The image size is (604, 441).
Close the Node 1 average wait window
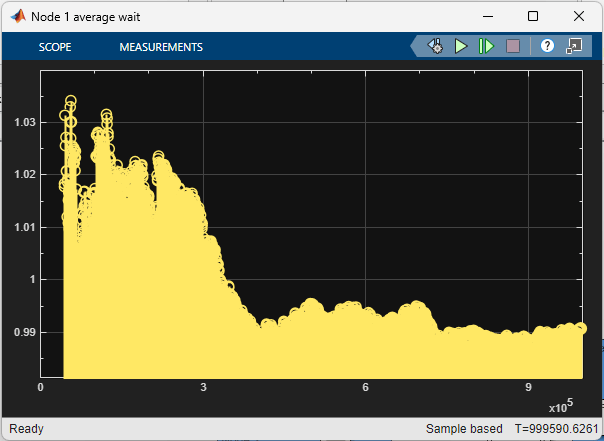579,16
